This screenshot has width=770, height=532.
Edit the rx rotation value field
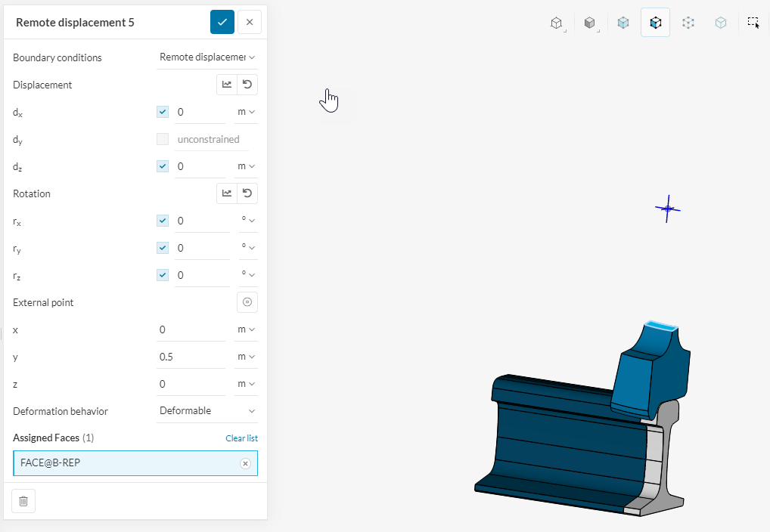(202, 221)
